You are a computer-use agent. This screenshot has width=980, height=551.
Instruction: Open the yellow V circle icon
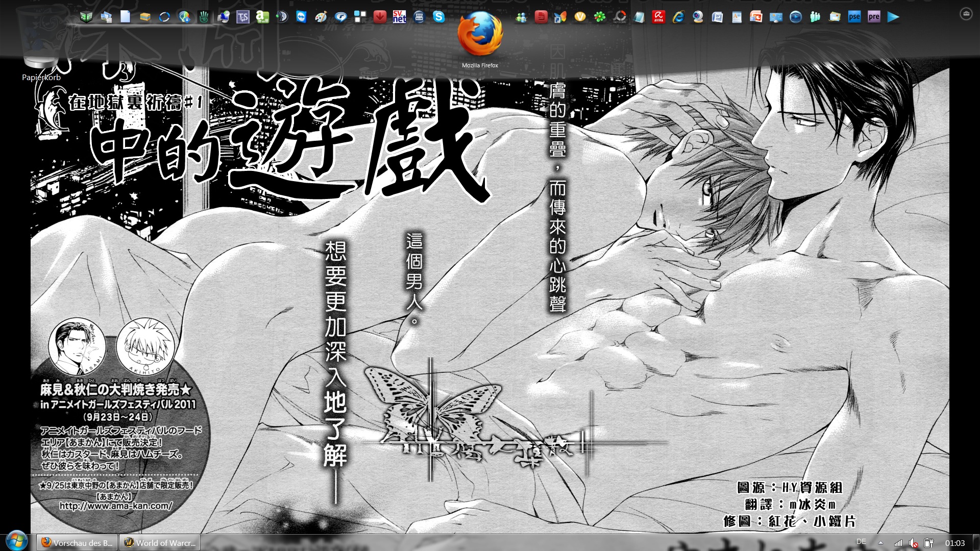click(x=580, y=17)
